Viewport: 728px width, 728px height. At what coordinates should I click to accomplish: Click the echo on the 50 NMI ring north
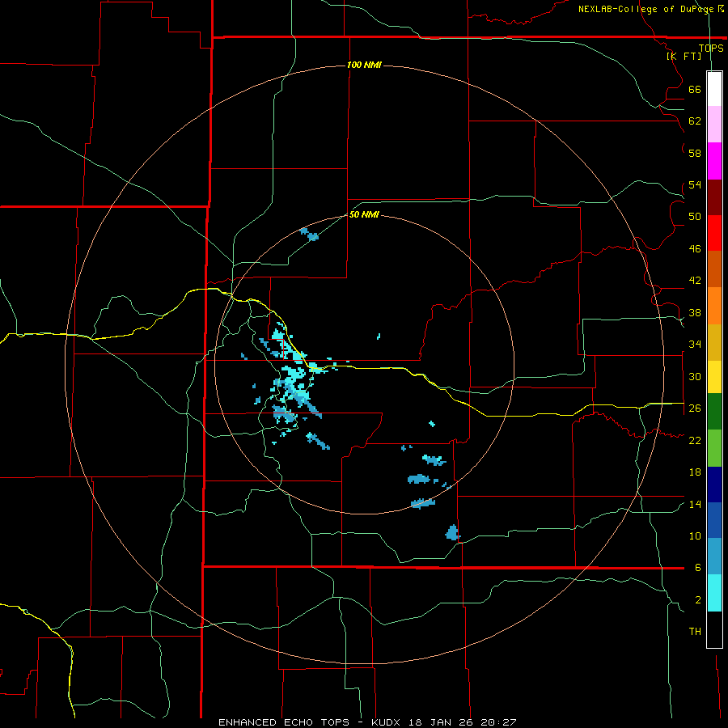309,234
